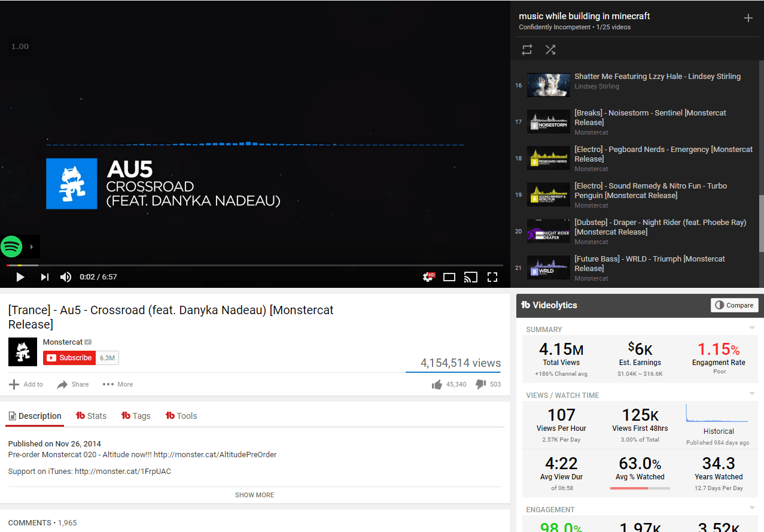Skip to next video in player
The image size is (764, 532).
pyautogui.click(x=44, y=277)
